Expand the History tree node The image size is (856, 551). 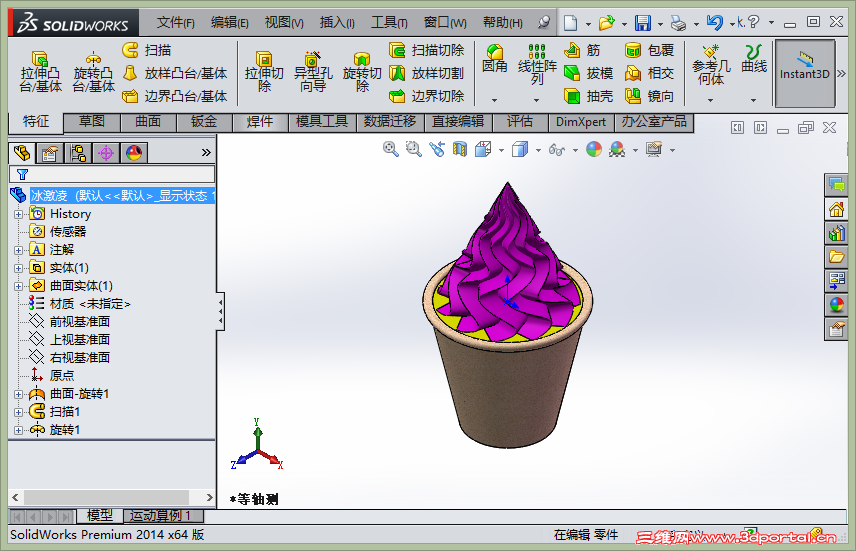click(x=18, y=214)
